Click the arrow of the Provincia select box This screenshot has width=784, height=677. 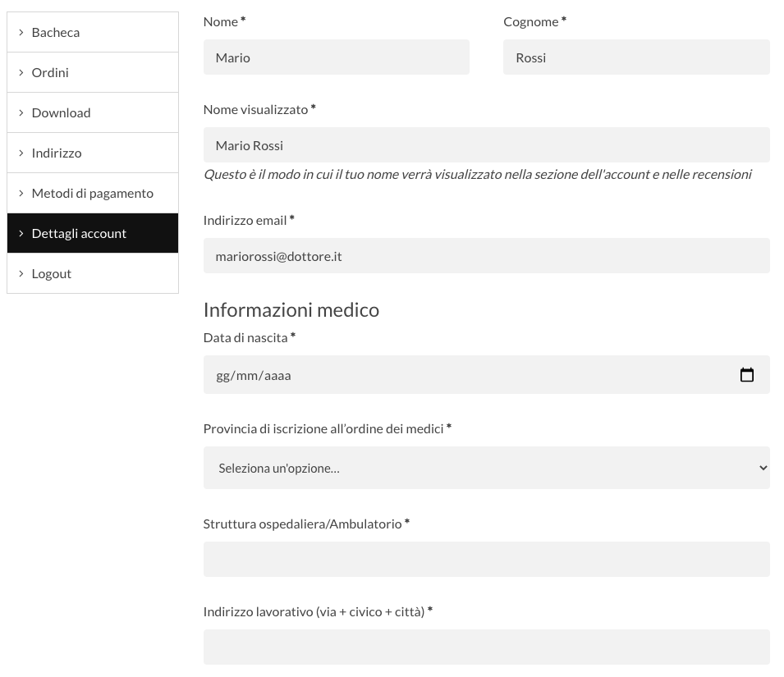pos(763,468)
